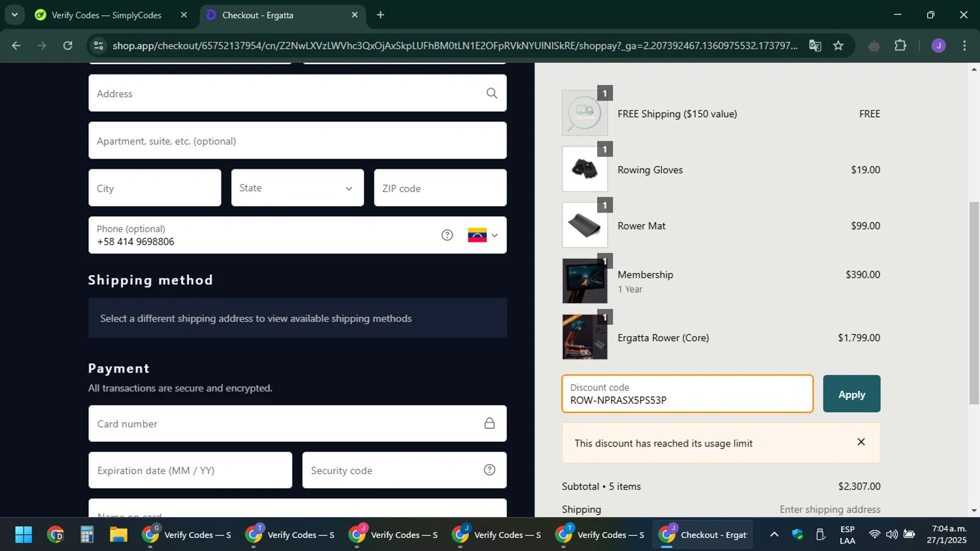Open File Explorer from the taskbar
Image resolution: width=980 pixels, height=551 pixels.
pyautogui.click(x=118, y=535)
